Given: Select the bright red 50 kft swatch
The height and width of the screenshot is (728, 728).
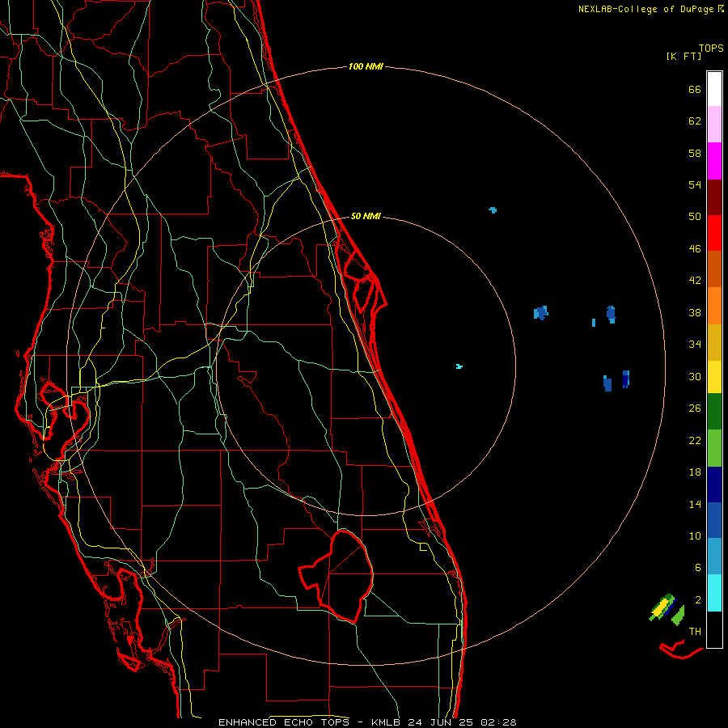Looking at the screenshot, I should point(714,233).
